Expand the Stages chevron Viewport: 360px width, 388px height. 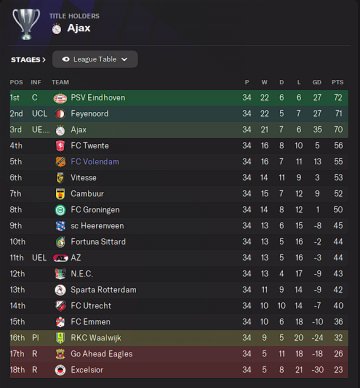pos(44,60)
